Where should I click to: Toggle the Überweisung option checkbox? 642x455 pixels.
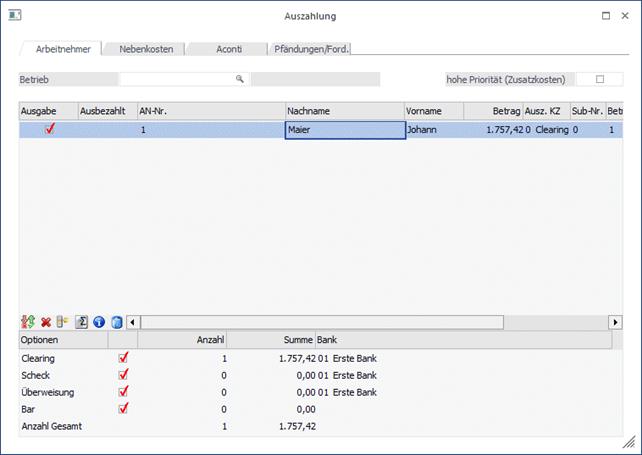124,391
